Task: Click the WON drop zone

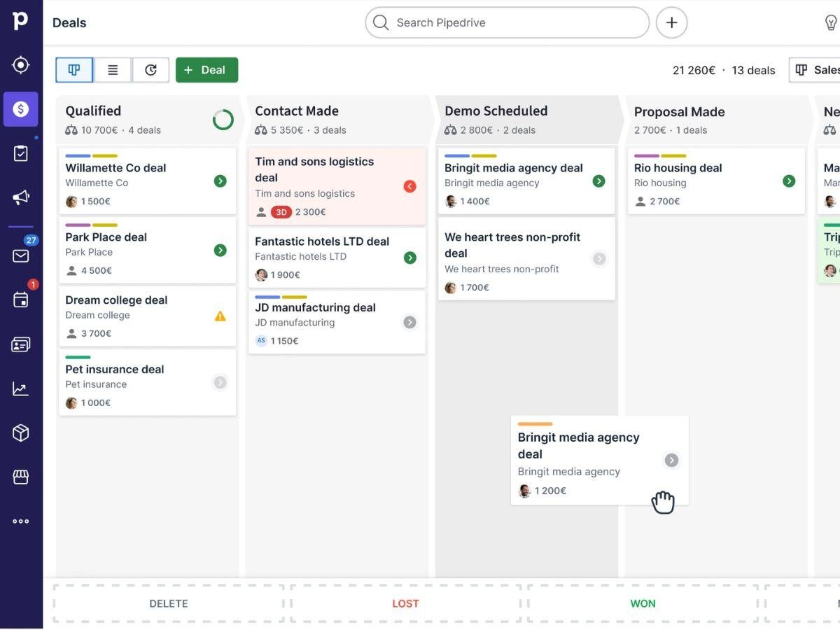Action: tap(643, 603)
